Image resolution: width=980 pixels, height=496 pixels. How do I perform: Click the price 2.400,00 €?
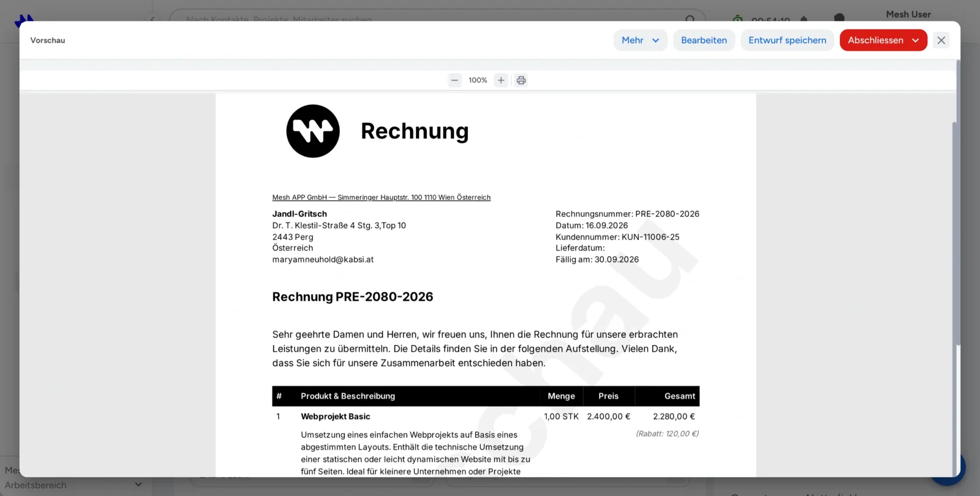click(x=608, y=417)
